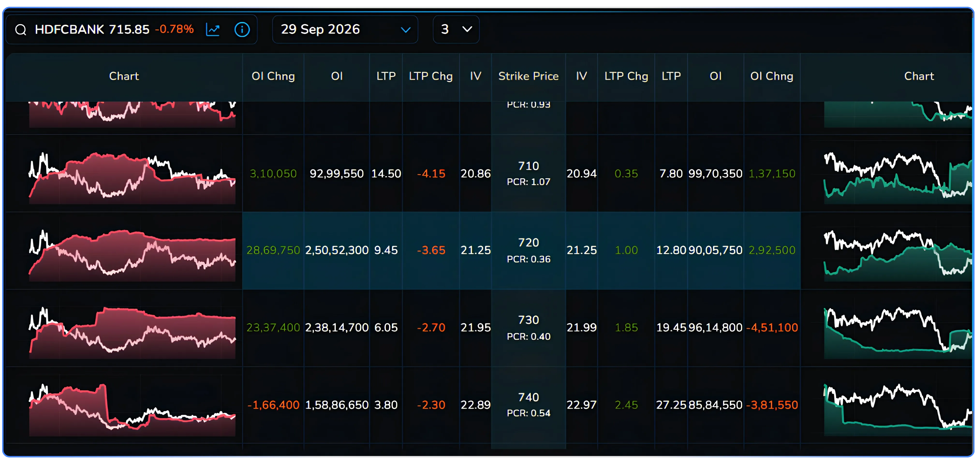Viewport: 980px width, 463px height.
Task: Select the put LTP 19.45
Action: pos(671,328)
